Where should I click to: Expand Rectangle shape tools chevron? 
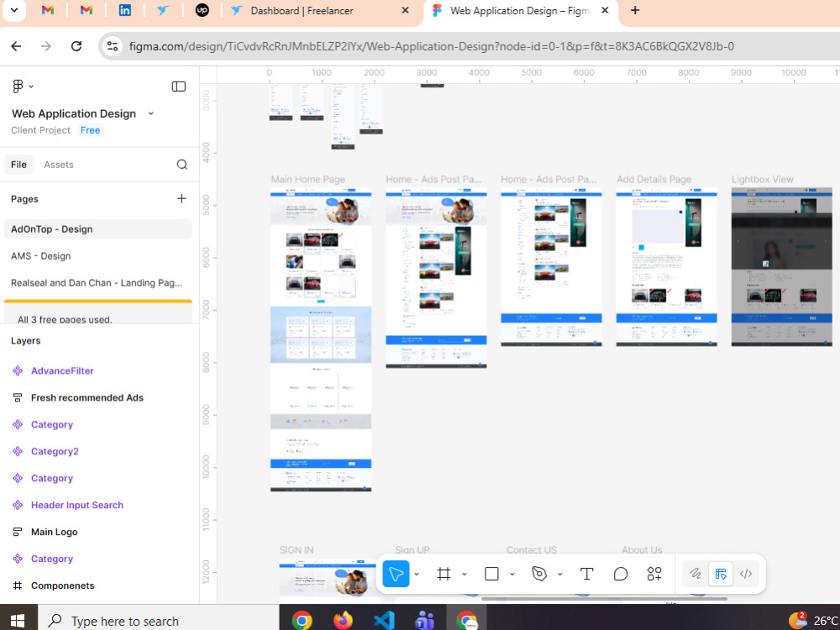[x=512, y=575]
